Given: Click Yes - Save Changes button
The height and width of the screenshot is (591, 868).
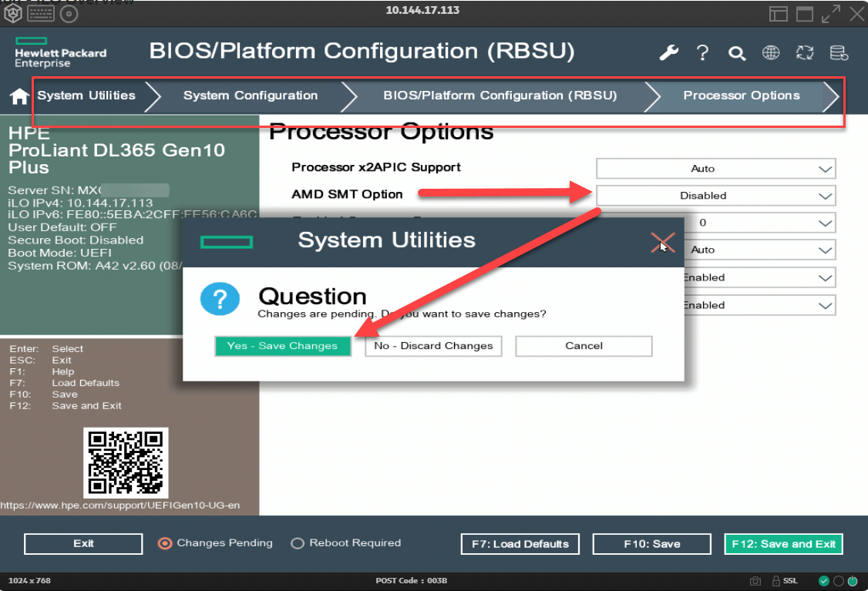Looking at the screenshot, I should click(283, 346).
